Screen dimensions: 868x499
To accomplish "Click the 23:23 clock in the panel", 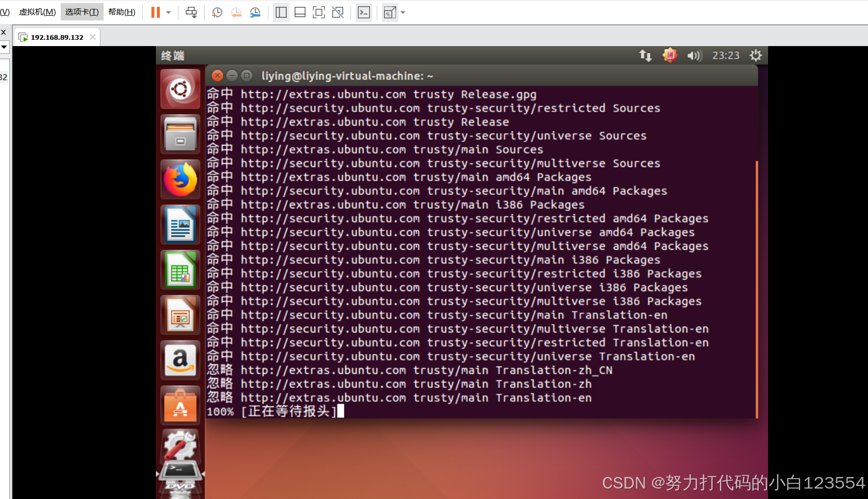I will (x=726, y=56).
